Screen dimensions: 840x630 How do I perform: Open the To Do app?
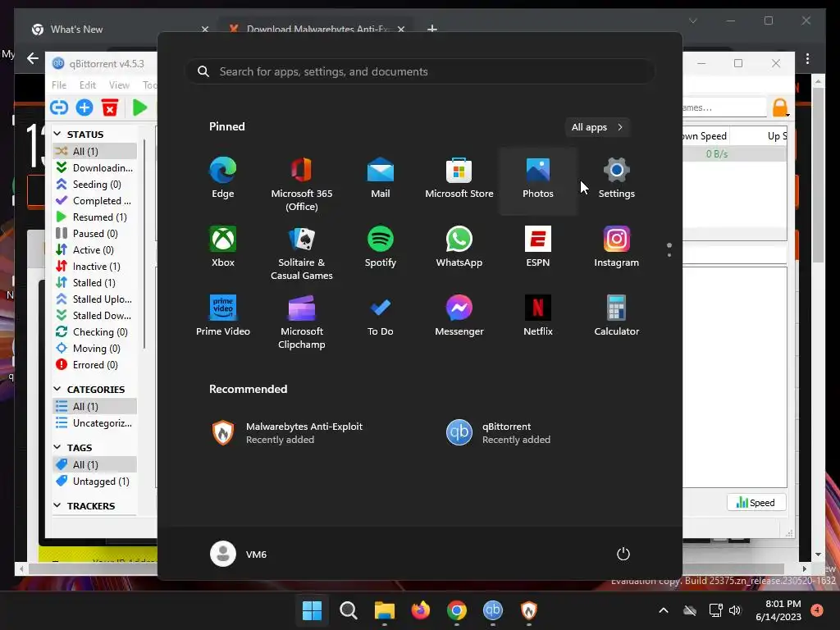381,316
